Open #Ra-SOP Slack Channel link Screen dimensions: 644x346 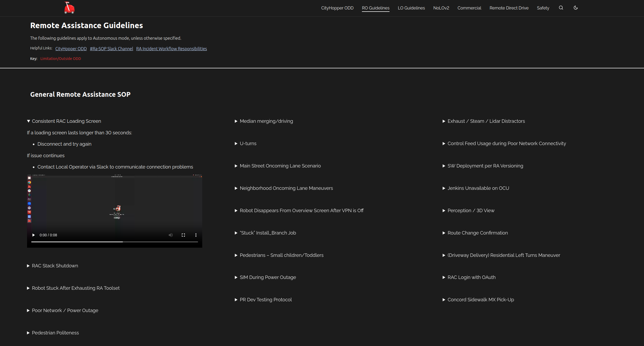pyautogui.click(x=111, y=49)
